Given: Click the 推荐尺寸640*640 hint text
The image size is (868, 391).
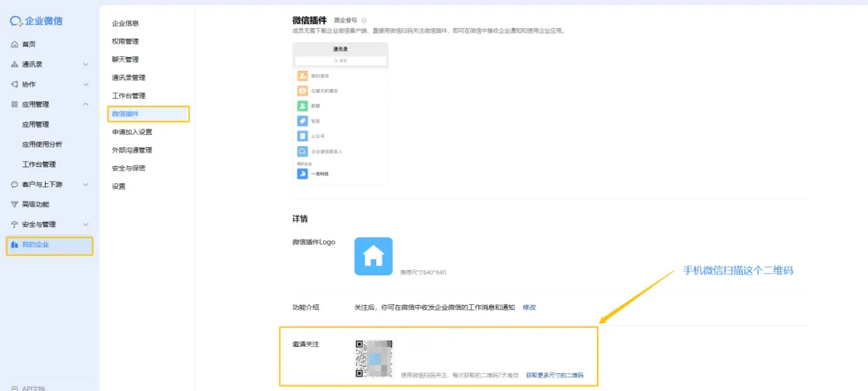Looking at the screenshot, I should tap(423, 273).
